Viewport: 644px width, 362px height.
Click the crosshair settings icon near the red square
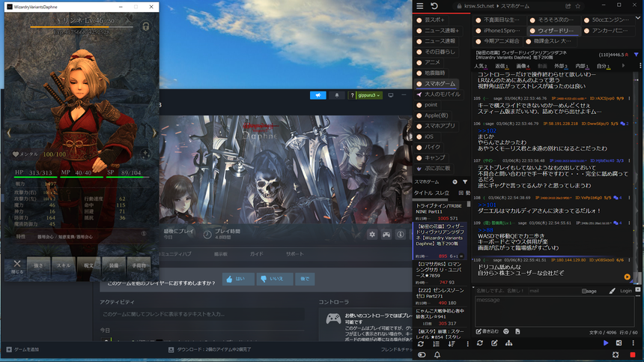pyautogui.click(x=616, y=355)
